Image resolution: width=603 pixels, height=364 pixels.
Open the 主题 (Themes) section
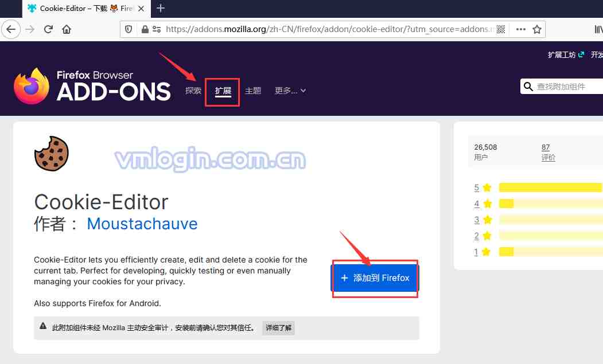(x=253, y=91)
